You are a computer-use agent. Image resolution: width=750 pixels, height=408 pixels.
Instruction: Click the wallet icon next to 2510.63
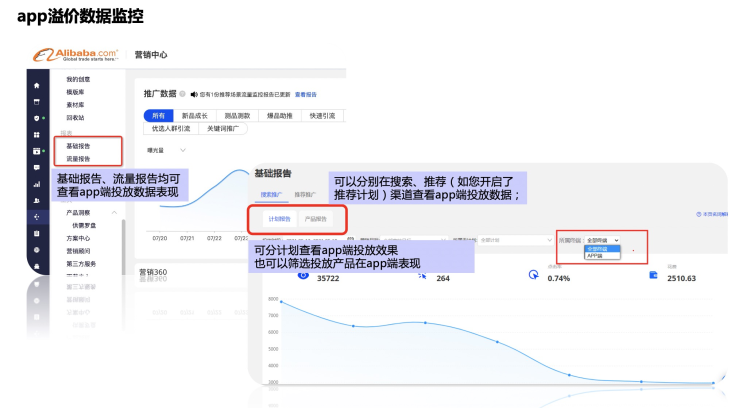point(653,274)
